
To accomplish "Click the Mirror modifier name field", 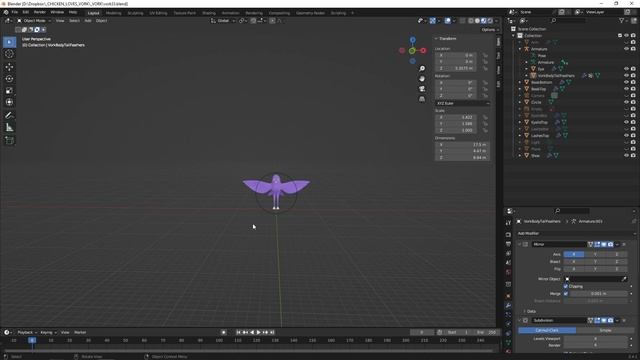I will click(559, 244).
